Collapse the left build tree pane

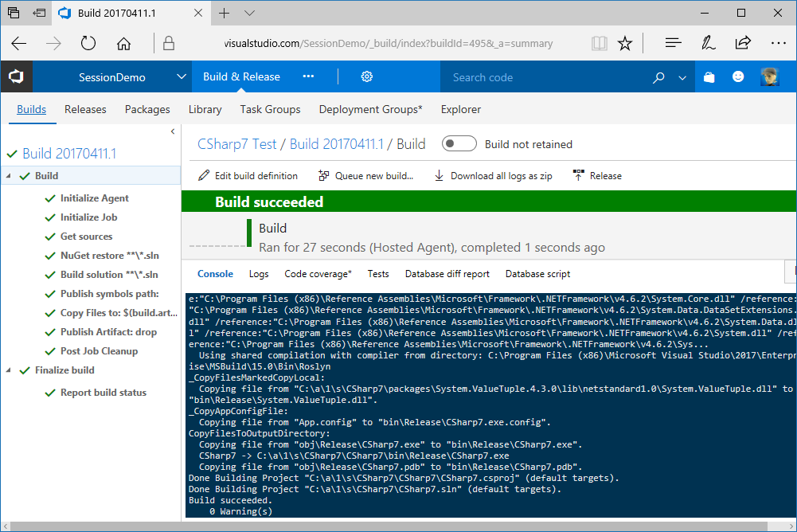[173, 131]
